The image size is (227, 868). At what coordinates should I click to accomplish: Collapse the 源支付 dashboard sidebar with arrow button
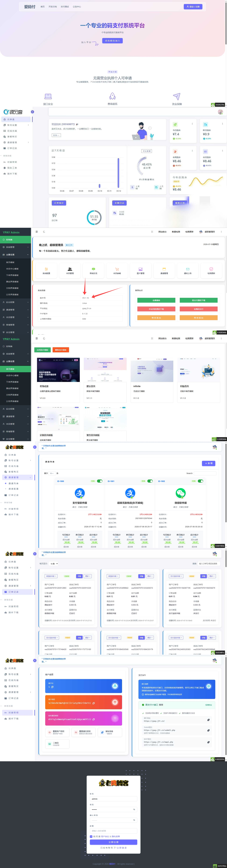click(33, 112)
